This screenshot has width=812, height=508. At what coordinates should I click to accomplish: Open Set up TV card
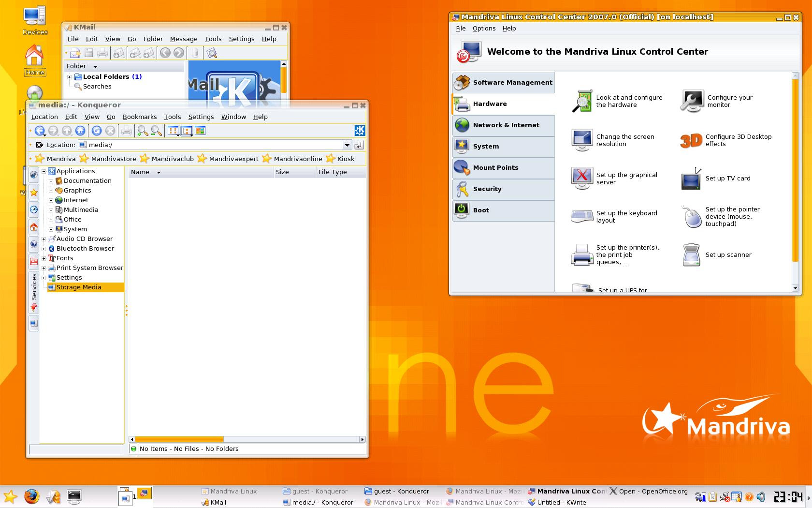pos(716,179)
